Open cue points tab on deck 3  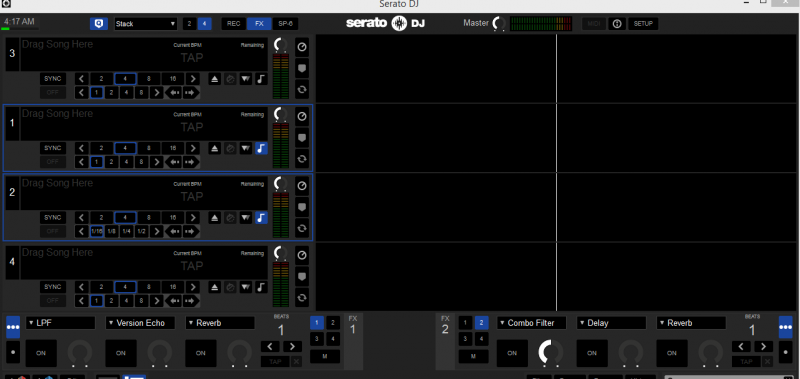click(x=302, y=68)
